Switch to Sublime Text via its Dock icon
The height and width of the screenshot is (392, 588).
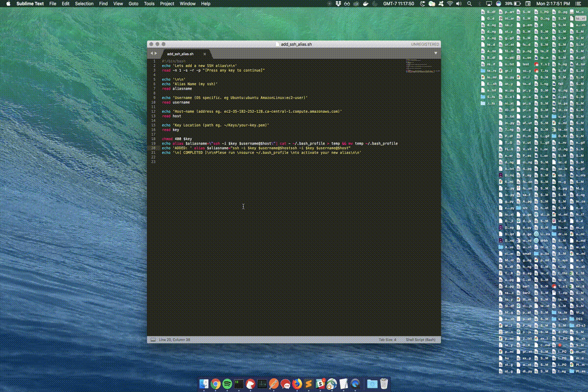(x=308, y=383)
